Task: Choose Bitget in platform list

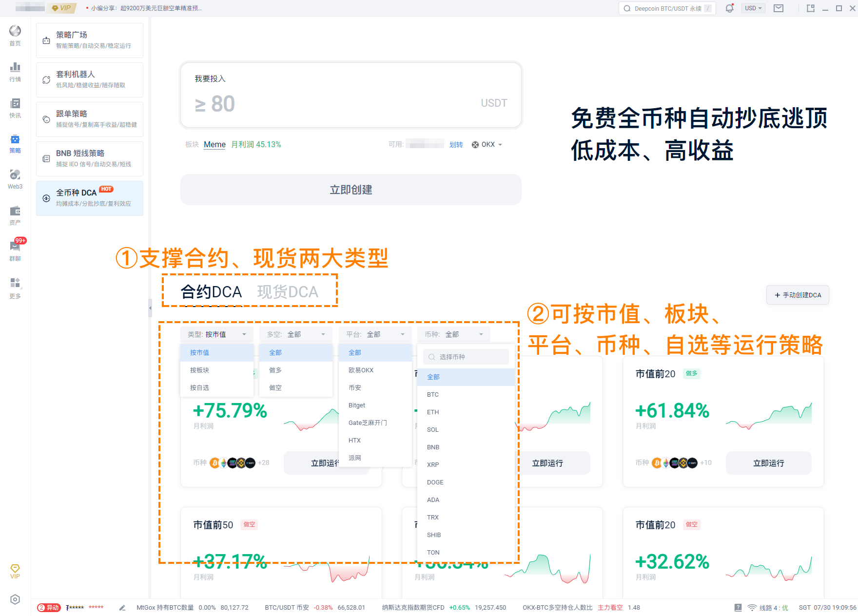Action: (375, 405)
